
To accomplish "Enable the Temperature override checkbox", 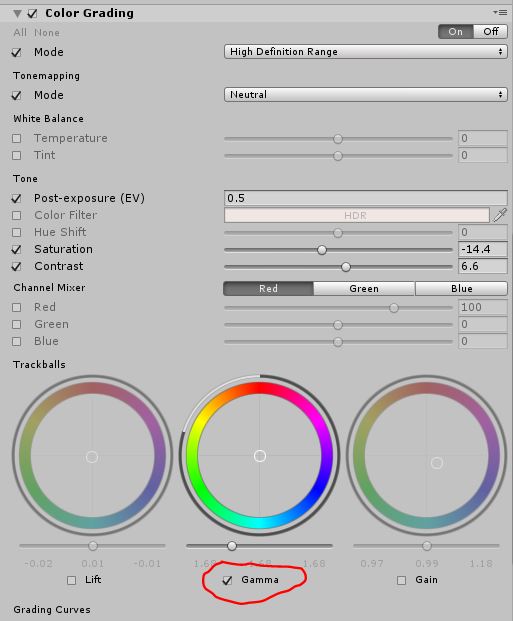I will coord(17,138).
